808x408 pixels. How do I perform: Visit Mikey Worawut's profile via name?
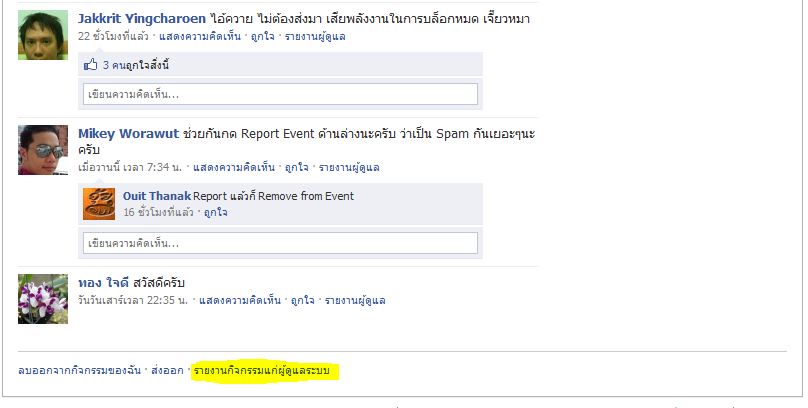pos(128,134)
